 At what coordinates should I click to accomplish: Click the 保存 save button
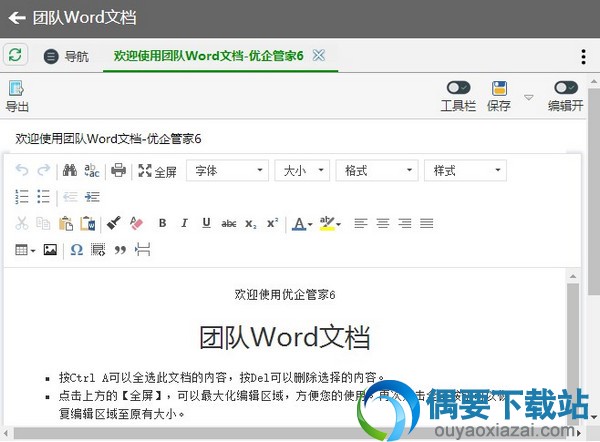click(499, 96)
